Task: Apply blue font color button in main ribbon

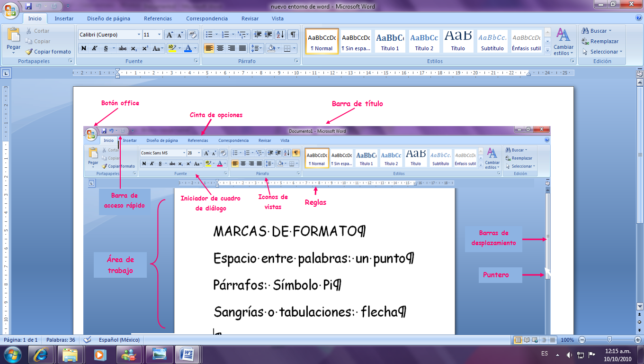Action: pos(188,48)
